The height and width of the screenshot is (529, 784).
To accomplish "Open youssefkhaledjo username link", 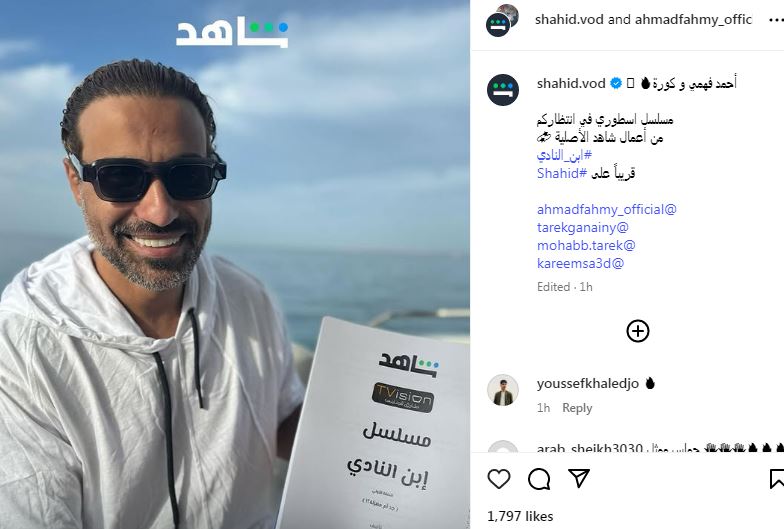I will (x=588, y=384).
